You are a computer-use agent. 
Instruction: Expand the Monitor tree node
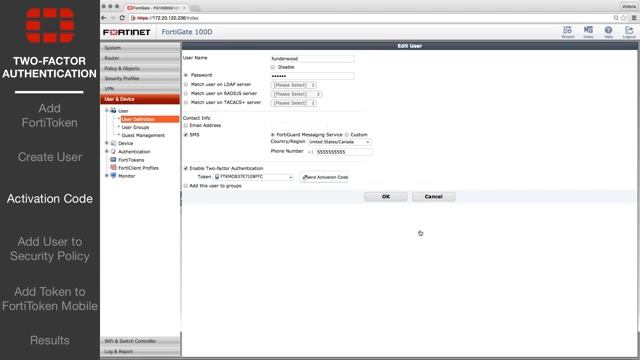click(107, 176)
